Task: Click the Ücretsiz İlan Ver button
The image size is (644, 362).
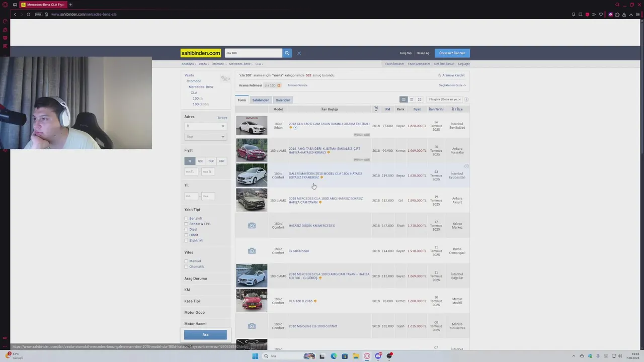Action: (x=452, y=53)
